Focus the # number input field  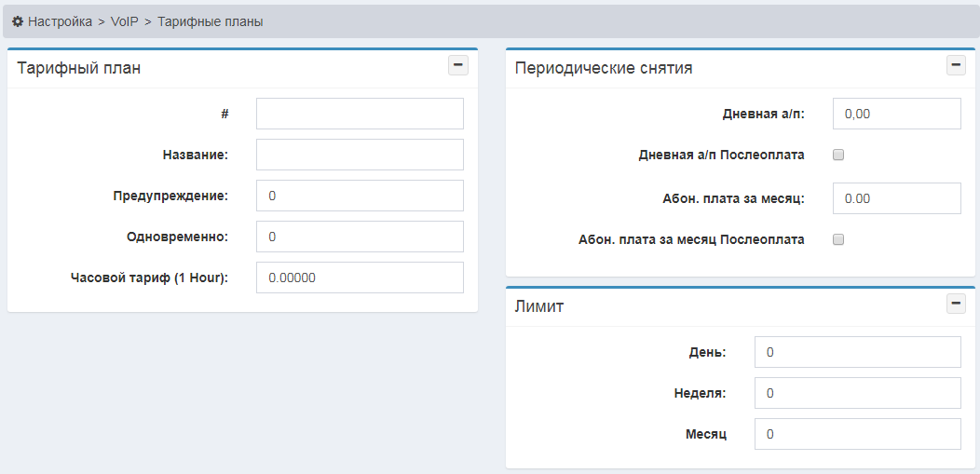[x=360, y=114]
